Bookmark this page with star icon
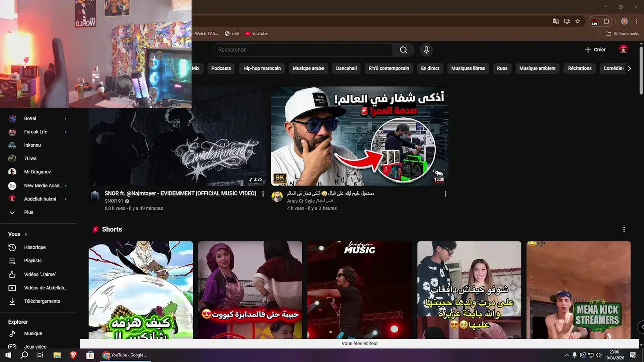644x362 pixels. tap(578, 21)
